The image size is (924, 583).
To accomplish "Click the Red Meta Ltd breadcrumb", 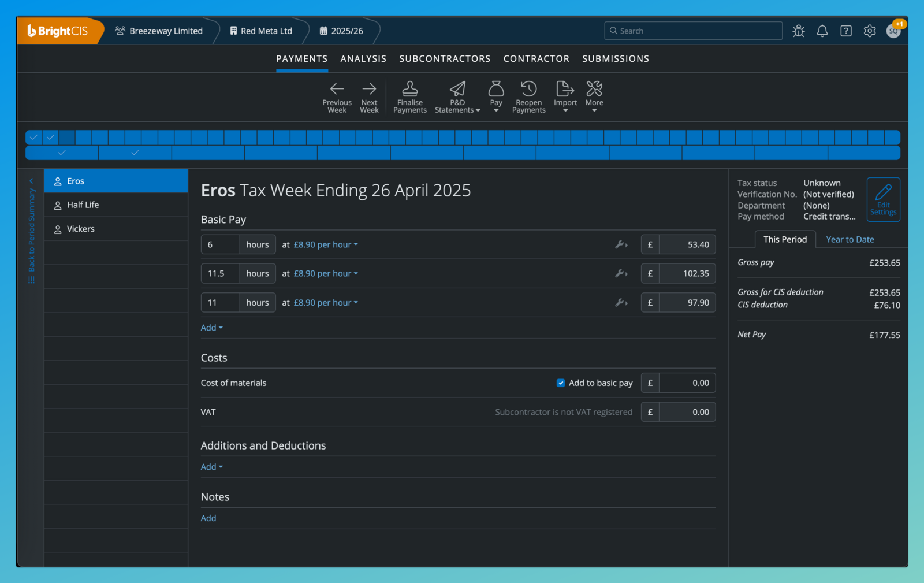I will (x=261, y=31).
